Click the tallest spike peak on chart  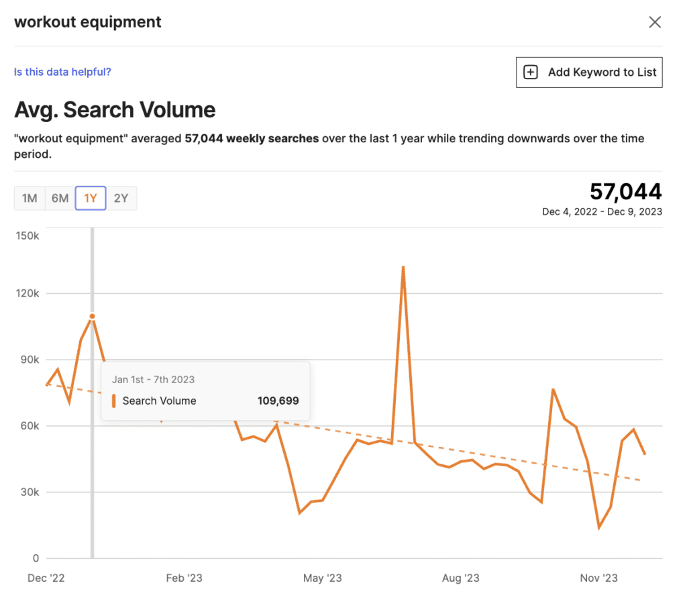point(403,267)
